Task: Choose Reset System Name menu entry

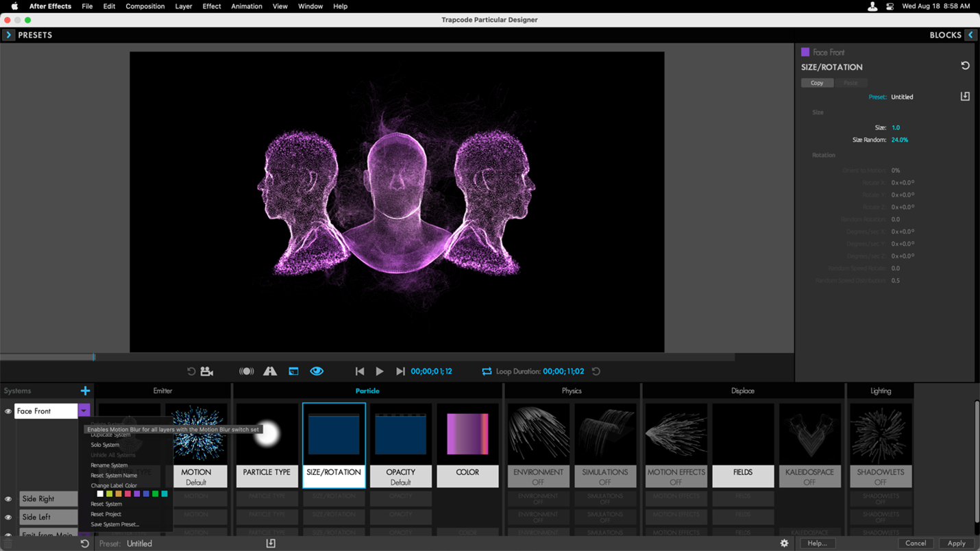Action: [114, 476]
